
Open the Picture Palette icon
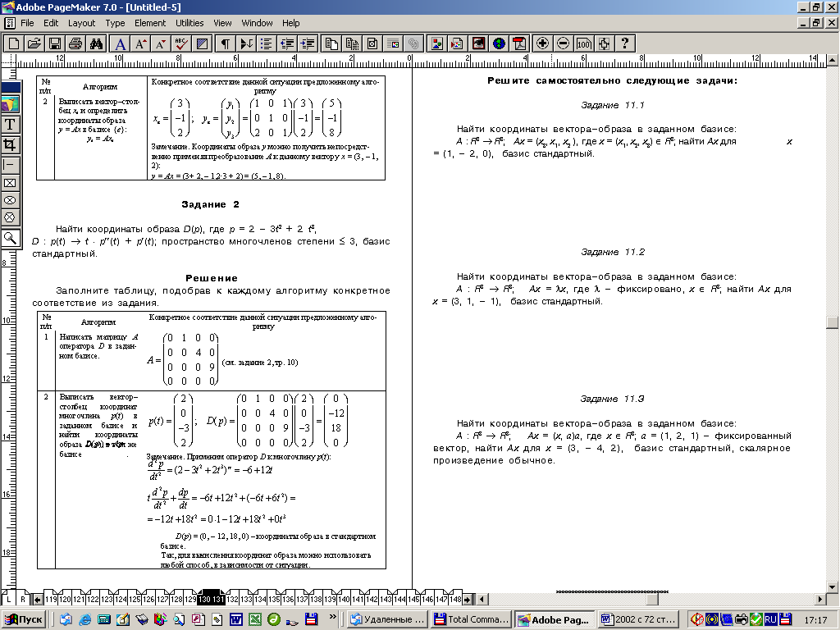point(436,43)
